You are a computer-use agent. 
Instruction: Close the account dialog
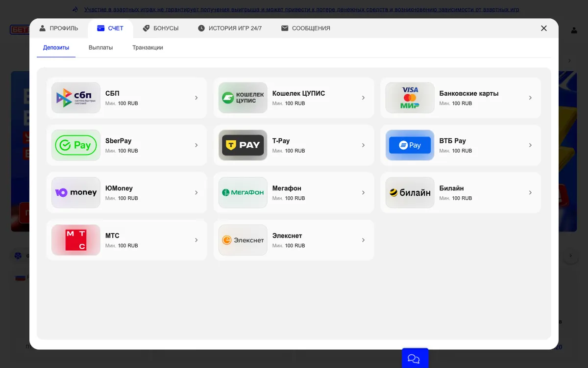[544, 28]
